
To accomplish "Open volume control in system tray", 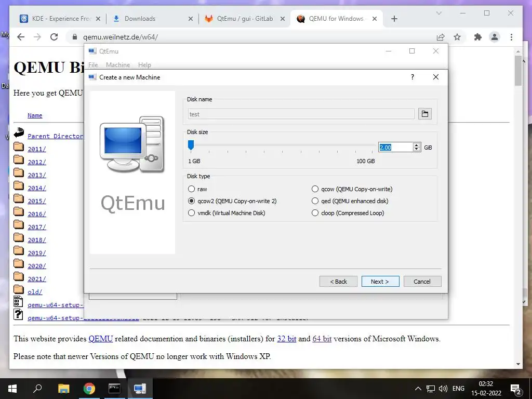I will (443, 389).
